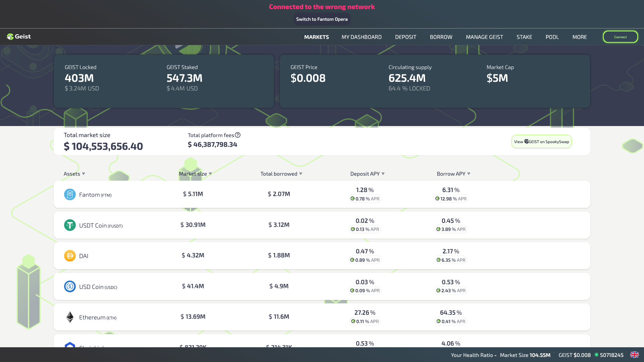Select the USD Coin token icon
The height and width of the screenshot is (362, 644).
[x=70, y=286]
